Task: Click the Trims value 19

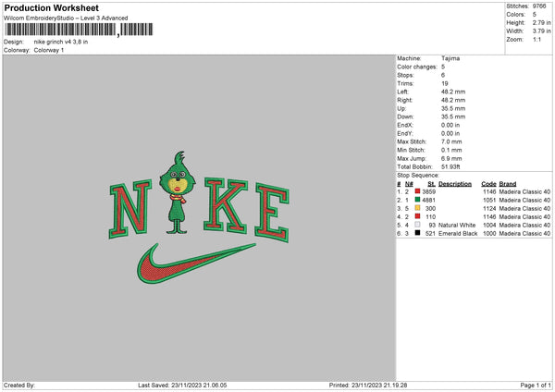Action: (445, 83)
